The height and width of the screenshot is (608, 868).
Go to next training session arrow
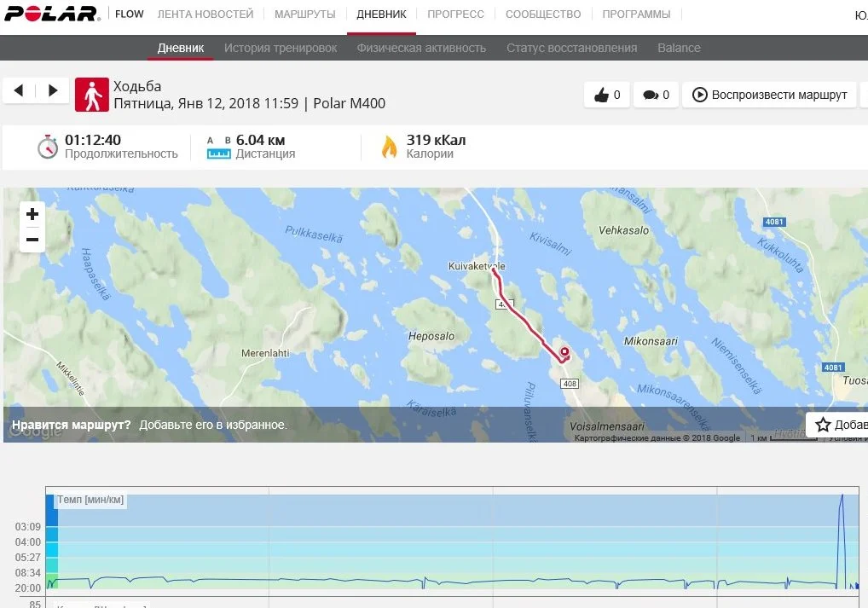(53, 90)
